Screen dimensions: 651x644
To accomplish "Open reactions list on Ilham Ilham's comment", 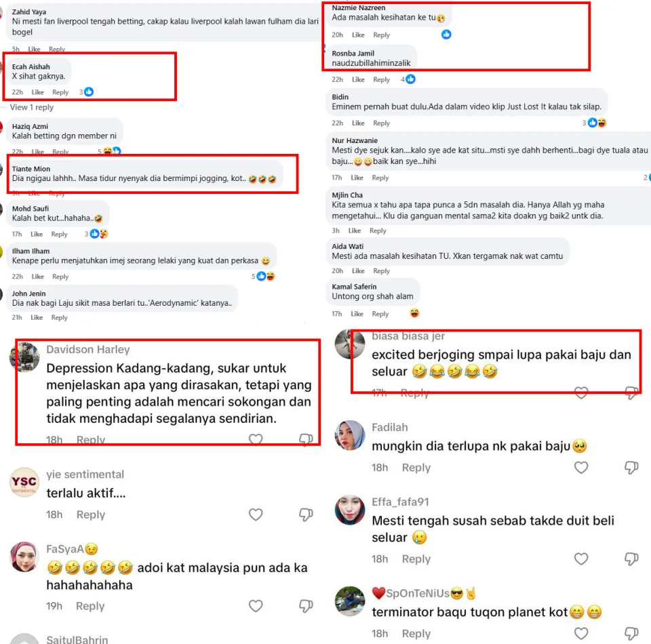I will pyautogui.click(x=263, y=277).
